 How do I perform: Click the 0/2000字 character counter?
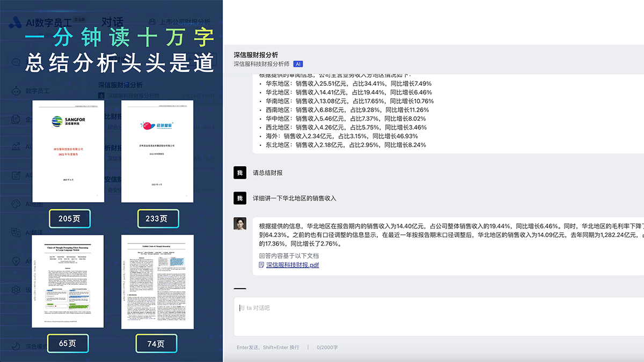[x=327, y=348]
